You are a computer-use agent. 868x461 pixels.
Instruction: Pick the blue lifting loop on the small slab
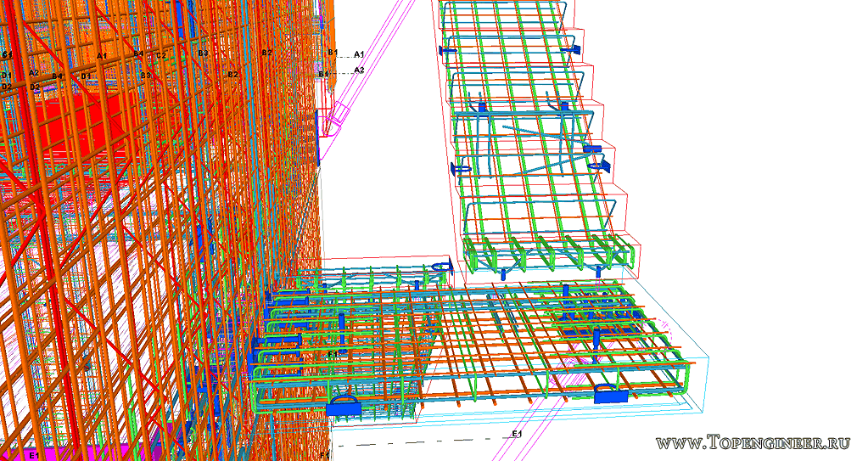[440, 268]
